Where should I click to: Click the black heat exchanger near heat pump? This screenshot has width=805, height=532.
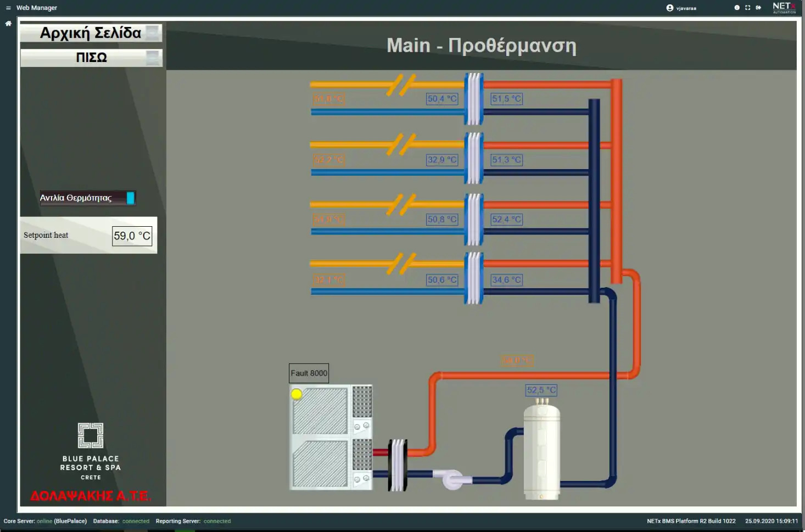coord(398,464)
